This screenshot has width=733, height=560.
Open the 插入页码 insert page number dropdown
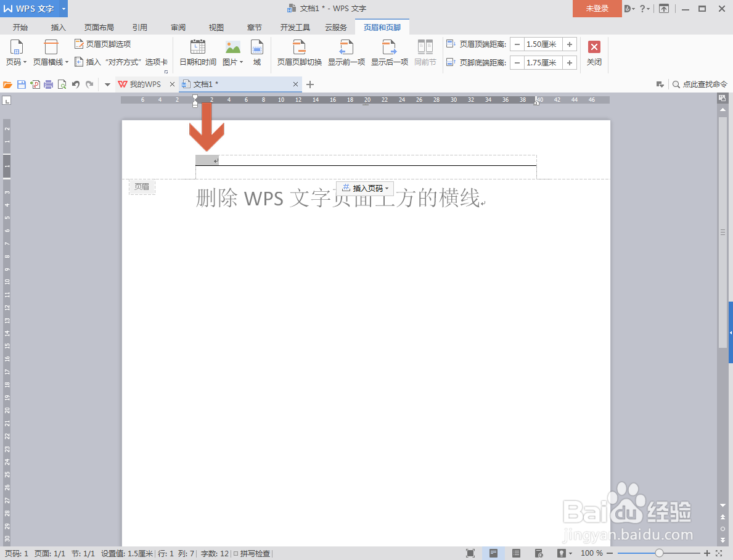click(x=365, y=188)
